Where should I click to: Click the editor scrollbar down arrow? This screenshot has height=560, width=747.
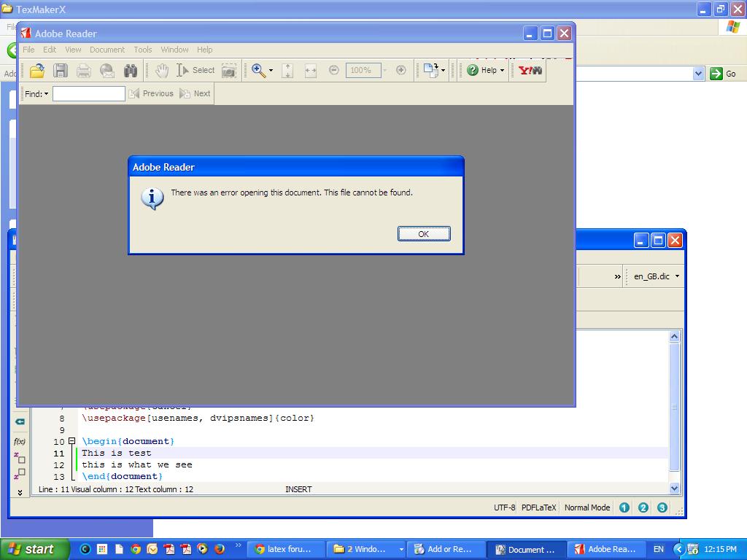pyautogui.click(x=674, y=488)
